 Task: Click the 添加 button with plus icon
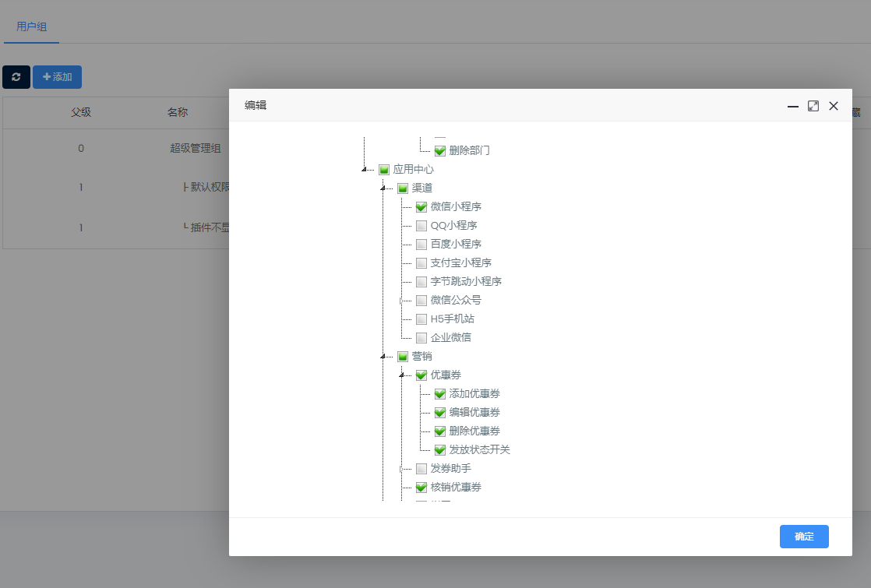pyautogui.click(x=57, y=77)
